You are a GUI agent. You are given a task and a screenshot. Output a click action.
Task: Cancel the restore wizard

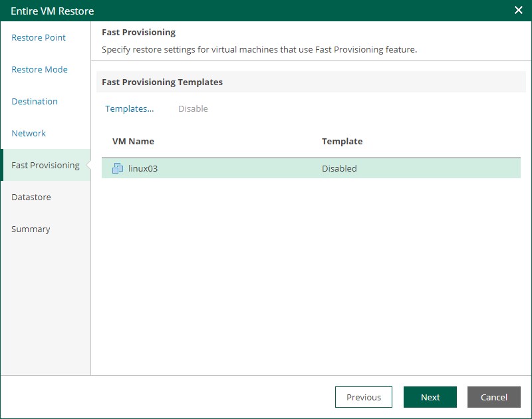[x=494, y=397]
